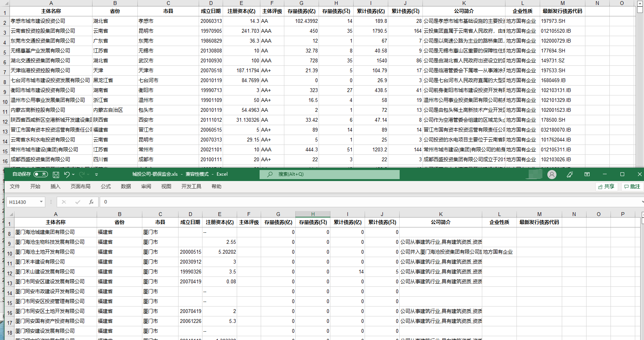Select column M header in upper window

563,3
